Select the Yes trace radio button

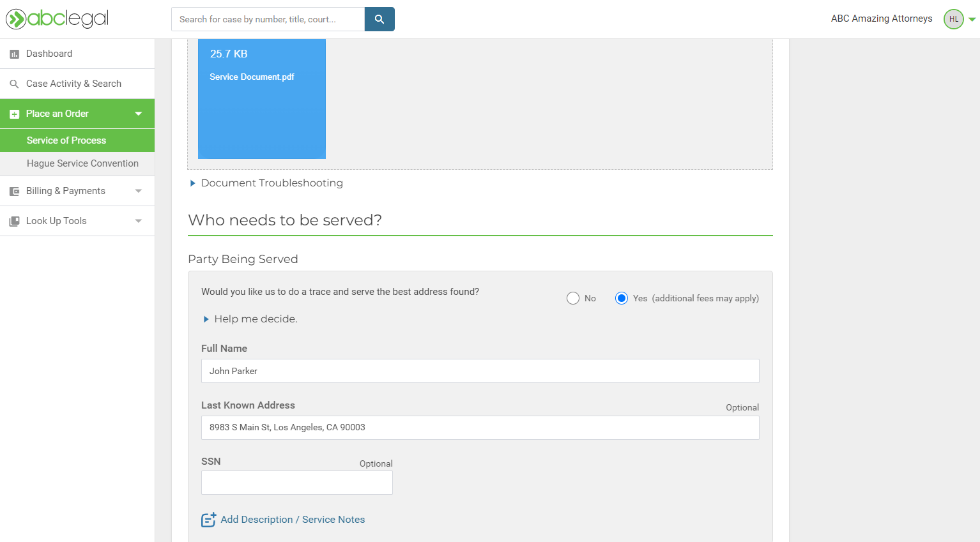click(x=621, y=298)
